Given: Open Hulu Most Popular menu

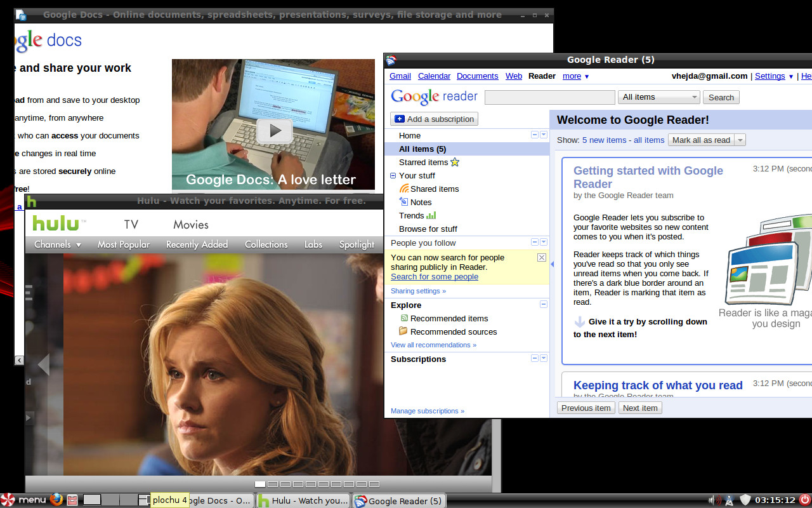Looking at the screenshot, I should [124, 244].
